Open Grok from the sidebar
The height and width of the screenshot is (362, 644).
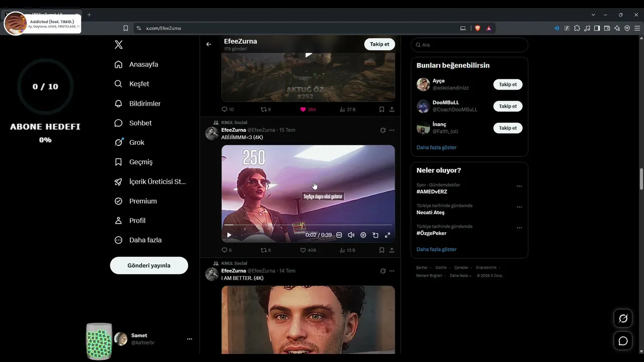[129, 142]
